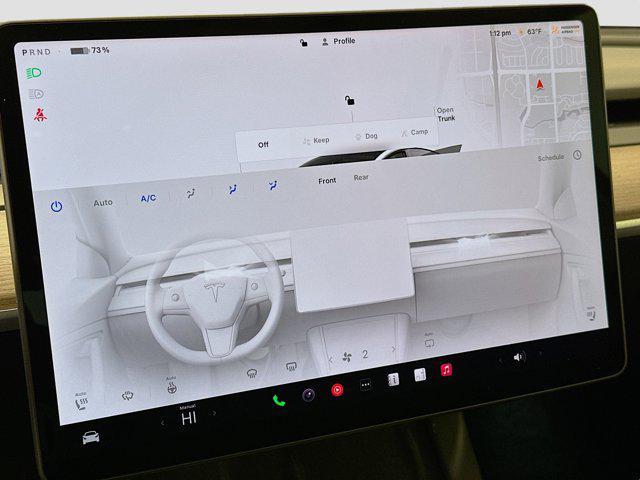Screen dimensions: 640x480
Task: Tap the rear window defrost icon
Action: (x=291, y=367)
